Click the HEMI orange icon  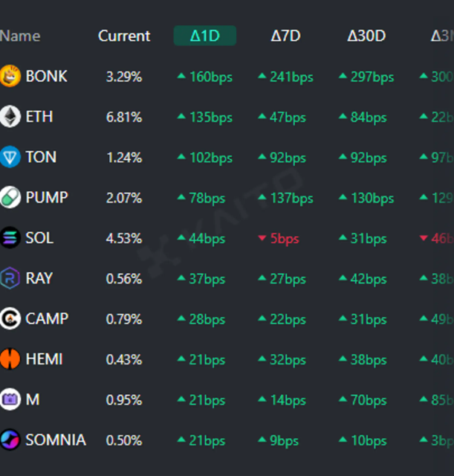click(10, 359)
